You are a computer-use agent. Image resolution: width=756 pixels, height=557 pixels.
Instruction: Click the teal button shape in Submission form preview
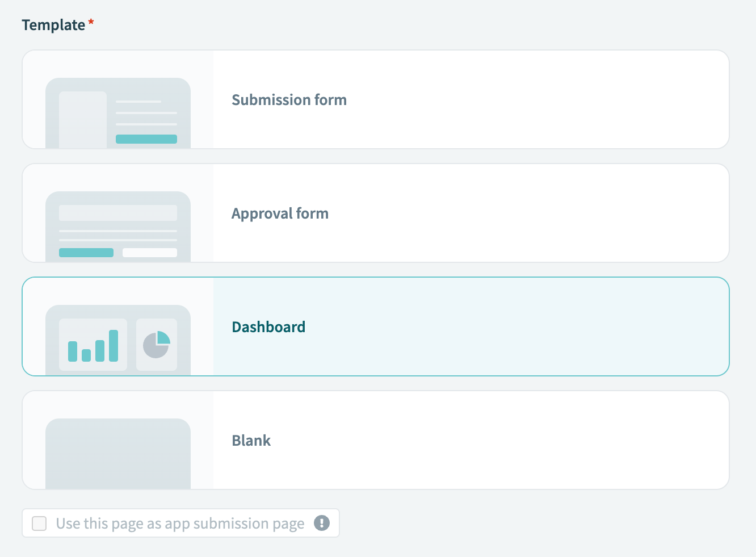tap(146, 138)
